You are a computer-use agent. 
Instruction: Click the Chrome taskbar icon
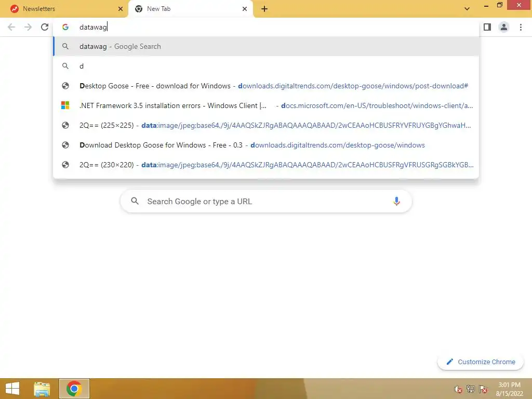click(74, 389)
